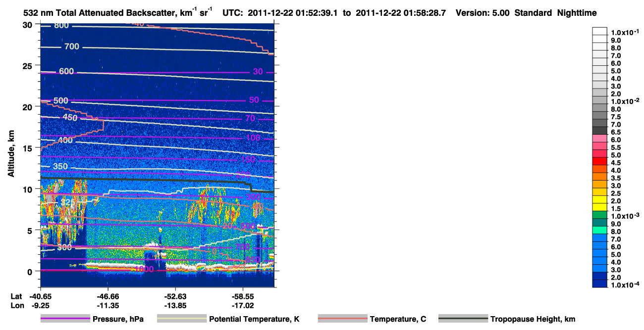Screen dimensions: 644x330
Task: Click the Pressure, hPa legend line
Action: point(65,319)
